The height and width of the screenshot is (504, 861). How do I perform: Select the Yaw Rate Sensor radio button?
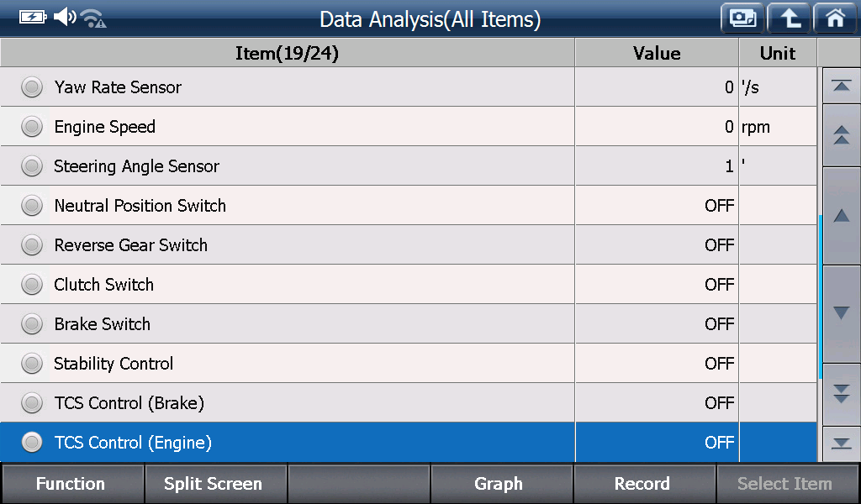32,87
